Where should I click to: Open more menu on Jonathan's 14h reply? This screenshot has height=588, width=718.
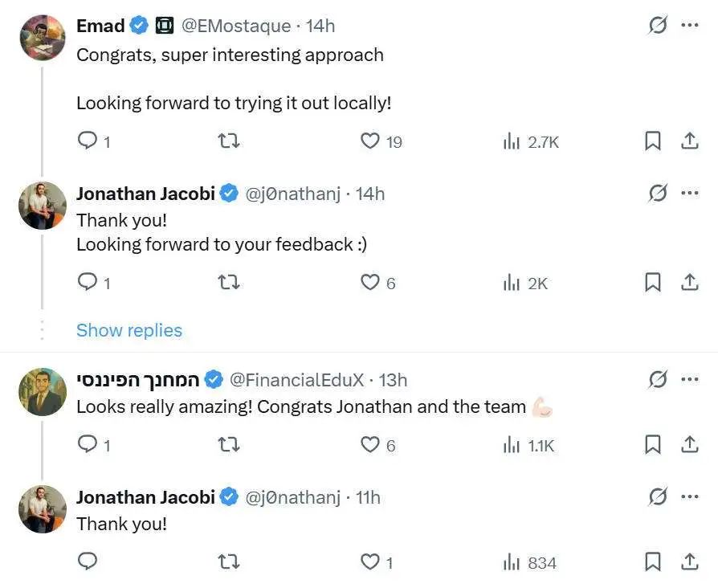(x=690, y=193)
